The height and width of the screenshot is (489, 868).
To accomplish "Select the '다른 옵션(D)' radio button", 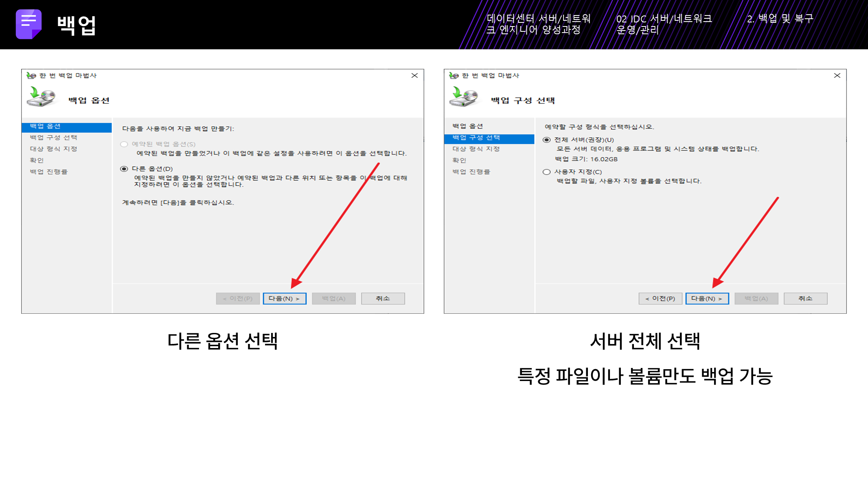I will [x=124, y=169].
